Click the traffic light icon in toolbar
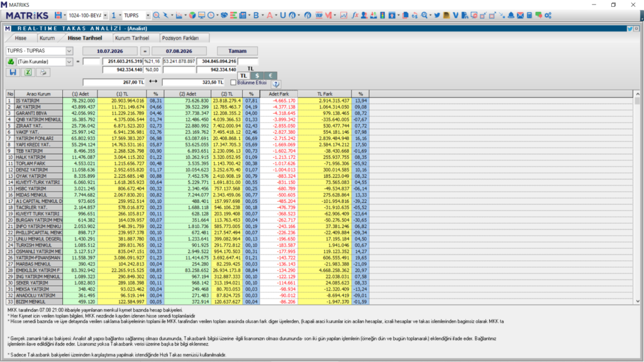644x362 pixels. click(x=382, y=15)
